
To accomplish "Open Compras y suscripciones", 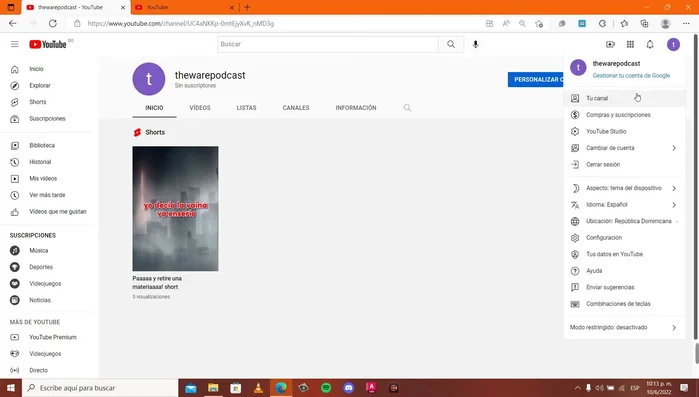I will (x=625, y=115).
